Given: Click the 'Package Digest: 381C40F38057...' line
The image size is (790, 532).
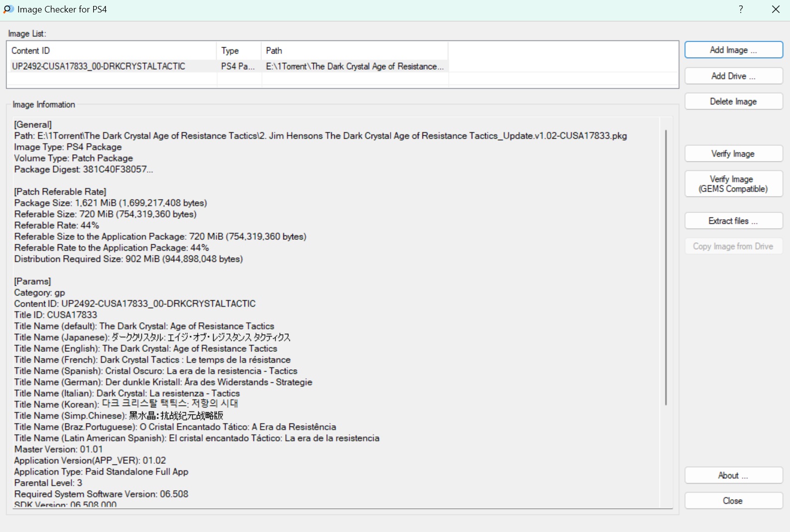Looking at the screenshot, I should tap(84, 169).
